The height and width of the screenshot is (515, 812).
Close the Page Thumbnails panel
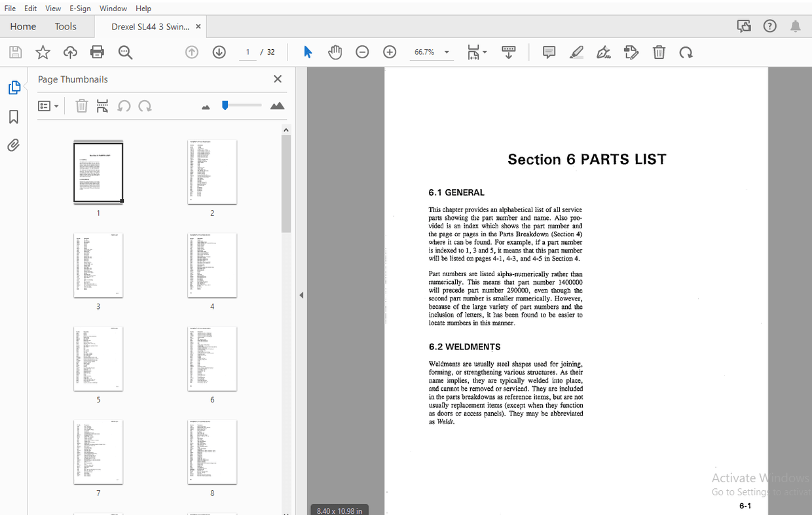277,79
